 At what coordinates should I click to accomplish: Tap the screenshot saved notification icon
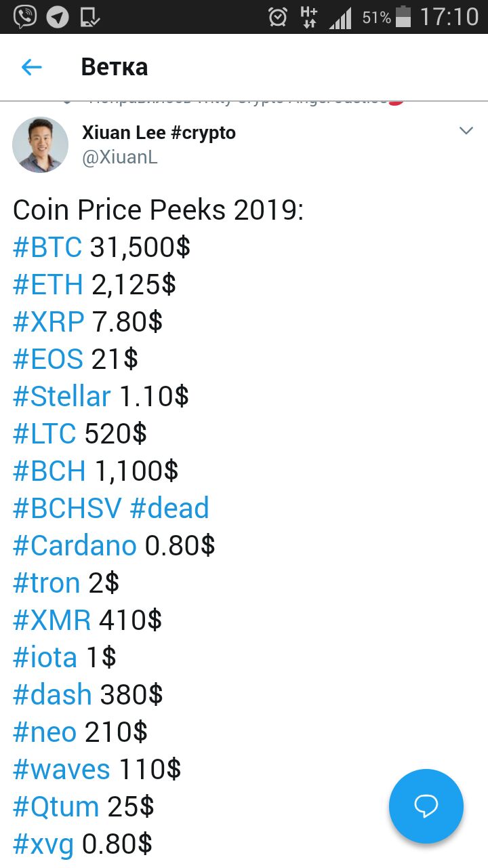[x=89, y=17]
